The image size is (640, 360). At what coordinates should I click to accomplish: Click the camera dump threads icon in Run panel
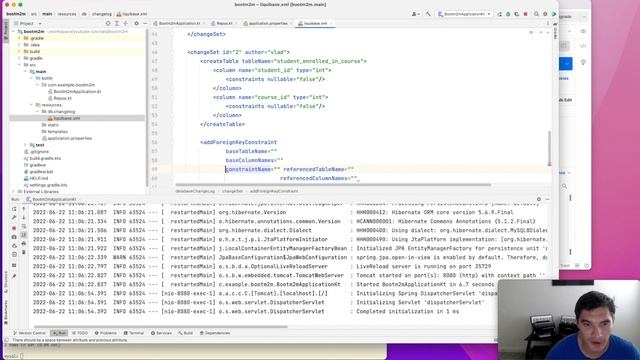(x=14, y=237)
